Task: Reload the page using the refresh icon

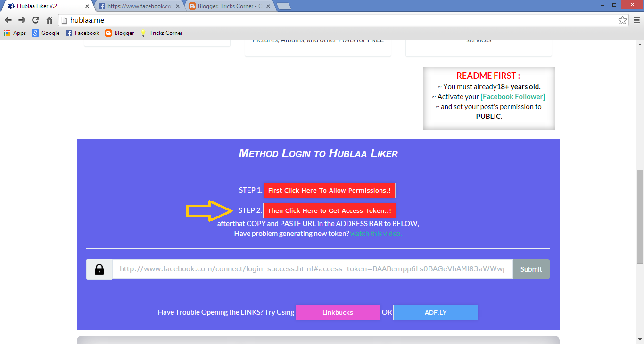Action: [35, 20]
